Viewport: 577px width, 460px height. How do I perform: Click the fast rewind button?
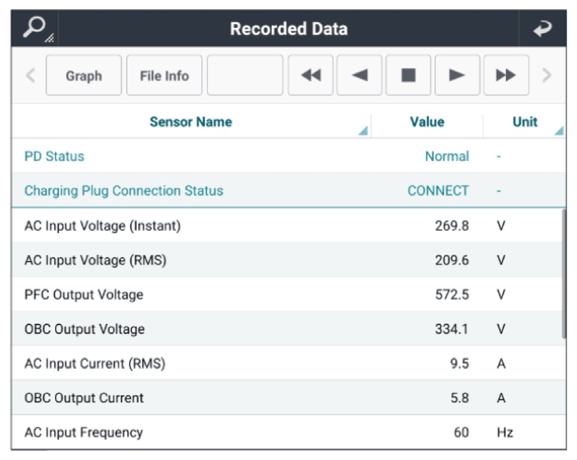tap(311, 75)
